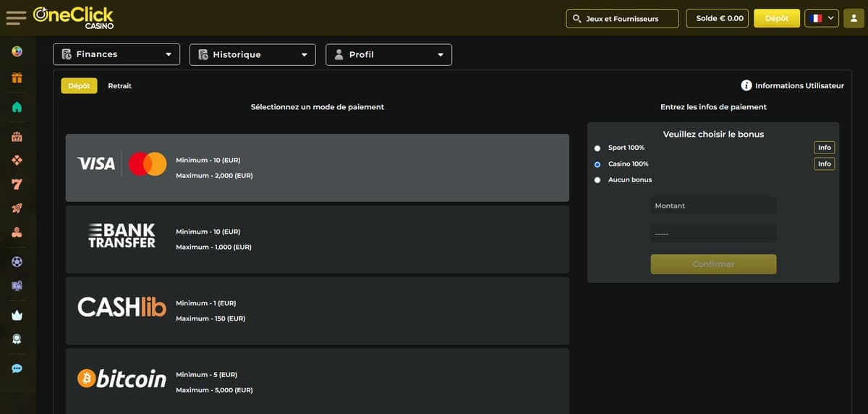Select the Sport 100% bonus radio
This screenshot has width=868, height=414.
[597, 148]
